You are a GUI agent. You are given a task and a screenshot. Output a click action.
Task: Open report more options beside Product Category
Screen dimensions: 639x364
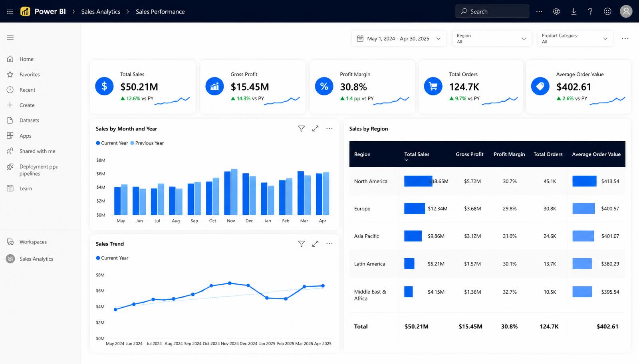625,38
